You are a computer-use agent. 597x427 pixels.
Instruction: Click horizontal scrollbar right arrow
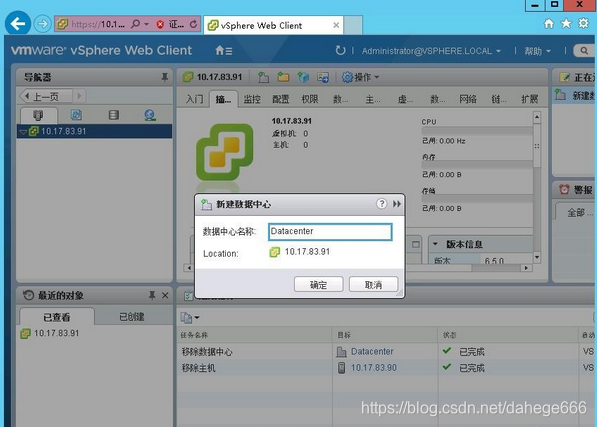coord(526,268)
